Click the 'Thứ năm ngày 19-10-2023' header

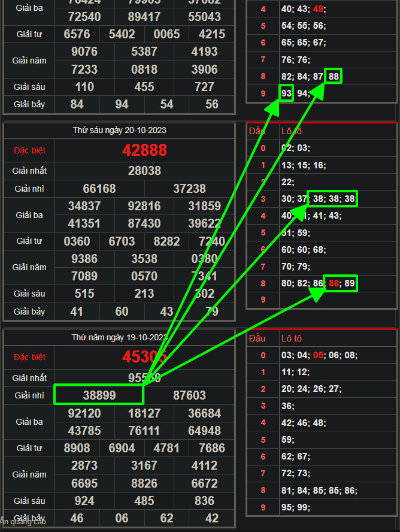click(x=119, y=337)
